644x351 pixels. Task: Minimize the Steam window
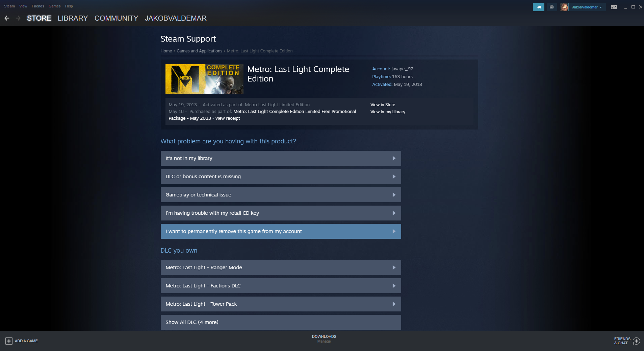(x=626, y=7)
